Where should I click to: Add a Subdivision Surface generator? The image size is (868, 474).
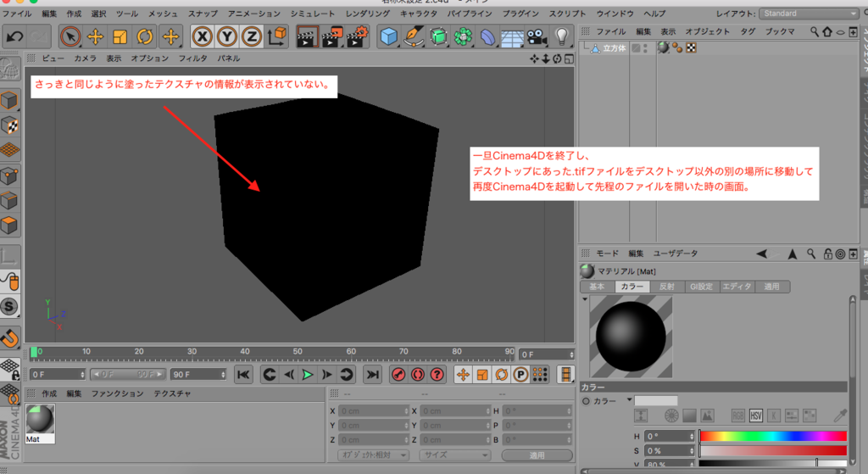pyautogui.click(x=438, y=37)
